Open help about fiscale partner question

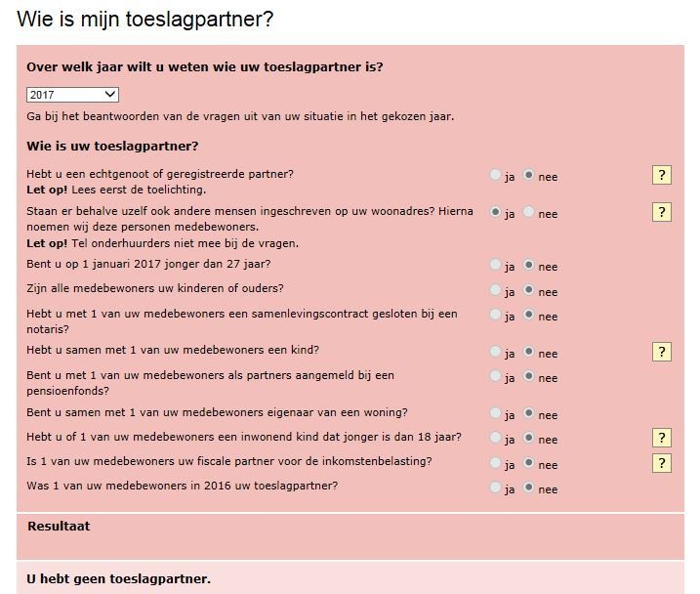coord(661,463)
